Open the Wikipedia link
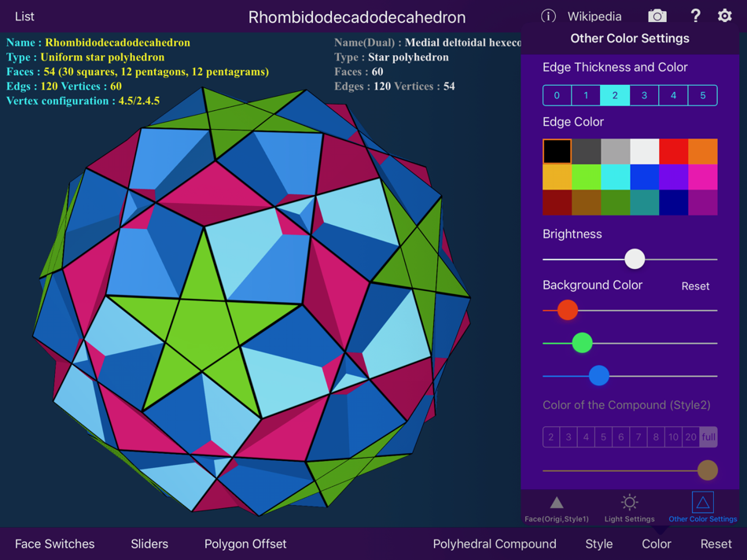The image size is (747, 560). point(594,17)
